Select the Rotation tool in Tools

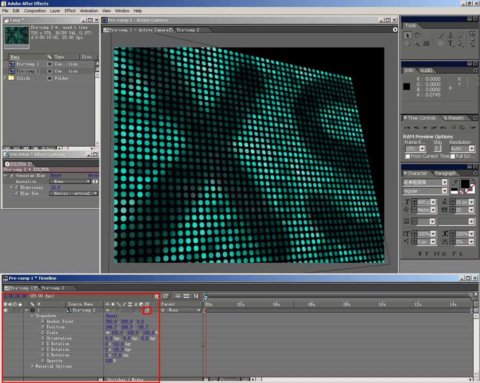pyautogui.click(x=417, y=35)
